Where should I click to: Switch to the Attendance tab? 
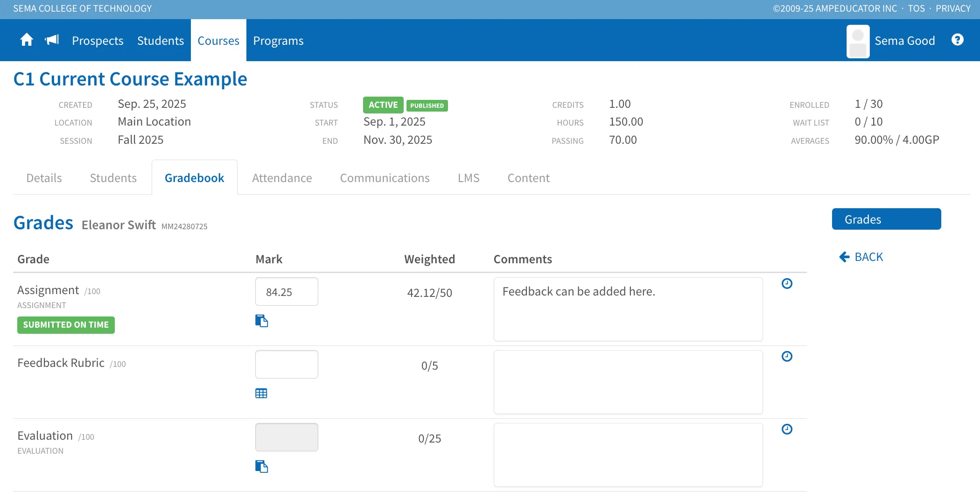click(x=282, y=178)
